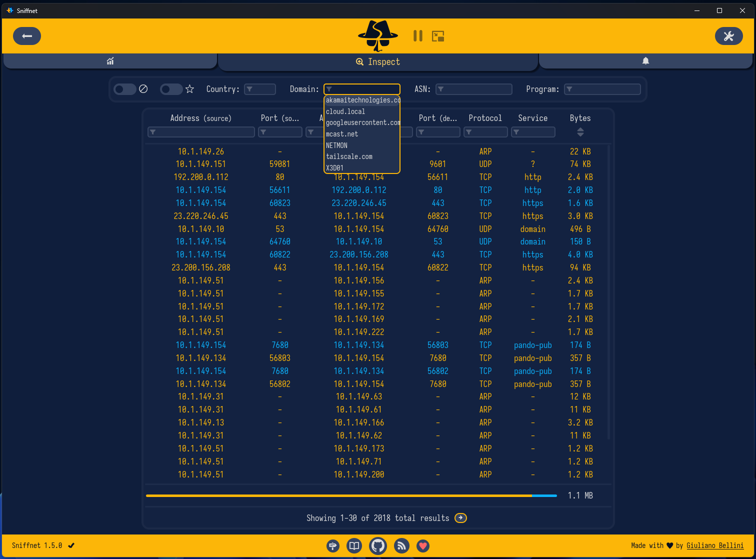Go to next results page arrow
Image resolution: width=756 pixels, height=559 pixels.
tap(460, 518)
